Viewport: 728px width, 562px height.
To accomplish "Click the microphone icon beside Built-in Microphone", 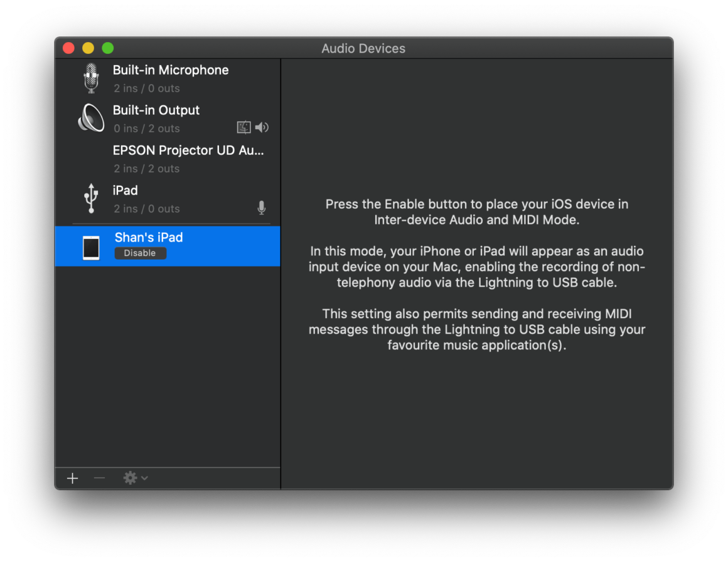I will (91, 79).
